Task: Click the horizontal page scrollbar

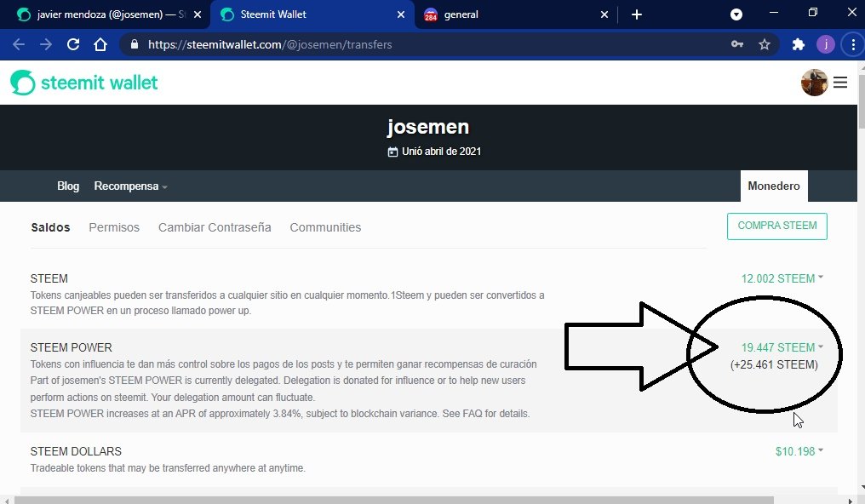Action: pyautogui.click(x=394, y=500)
